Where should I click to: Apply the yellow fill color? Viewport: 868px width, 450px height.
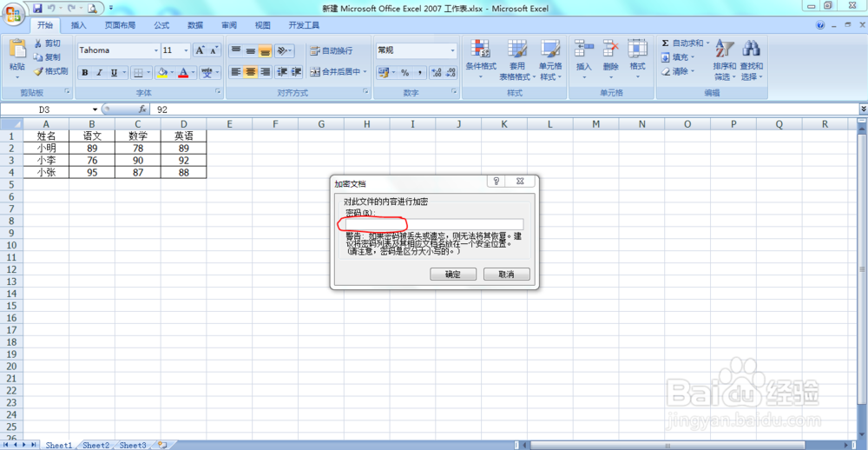point(162,72)
